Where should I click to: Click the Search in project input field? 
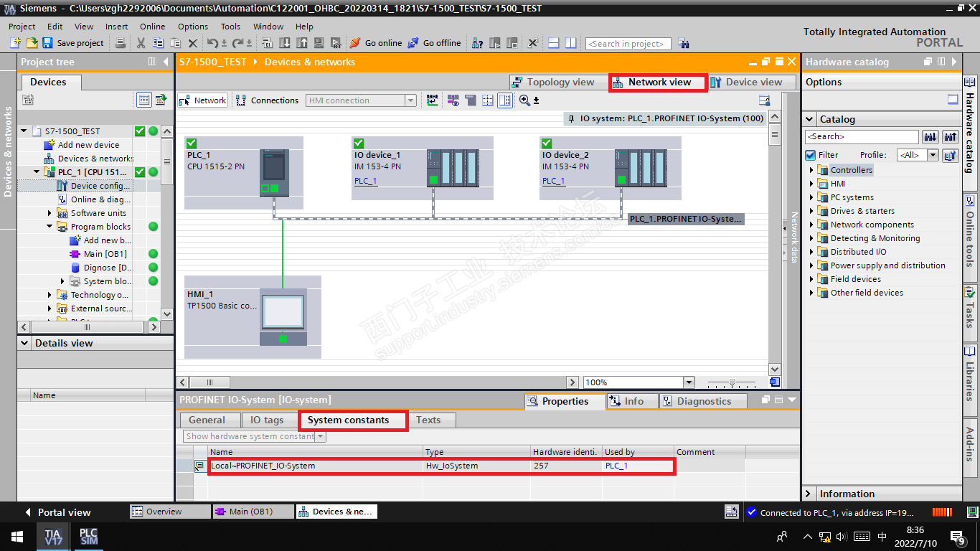(x=628, y=44)
